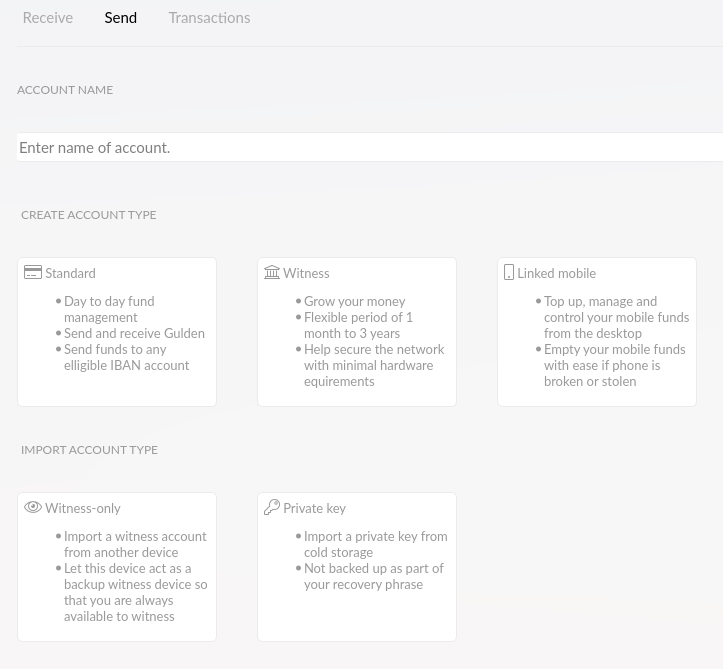Screen dimensions: 723x669
Task: Click 'Import a private key from cold storage'
Action: [375, 544]
